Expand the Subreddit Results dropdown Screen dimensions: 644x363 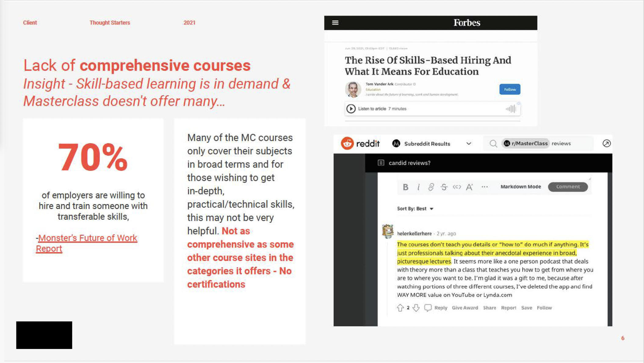469,143
